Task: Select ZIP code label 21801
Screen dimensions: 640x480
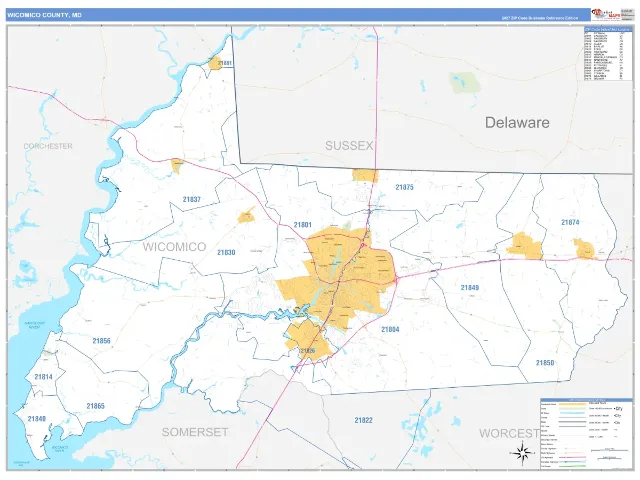Action: [x=302, y=225]
